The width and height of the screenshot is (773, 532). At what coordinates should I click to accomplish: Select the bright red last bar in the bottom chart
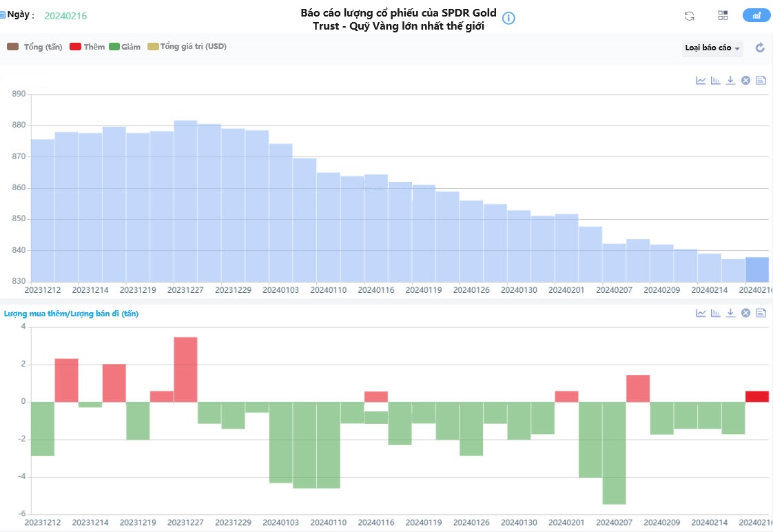point(756,396)
